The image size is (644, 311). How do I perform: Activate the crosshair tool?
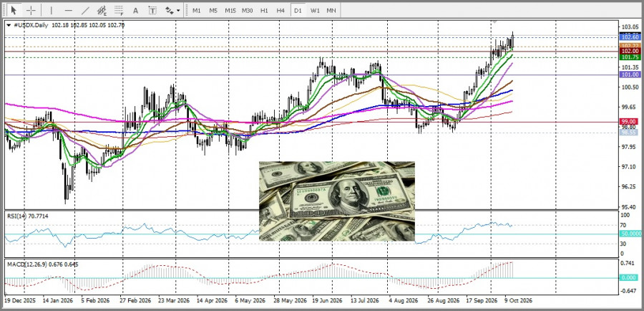coord(31,10)
